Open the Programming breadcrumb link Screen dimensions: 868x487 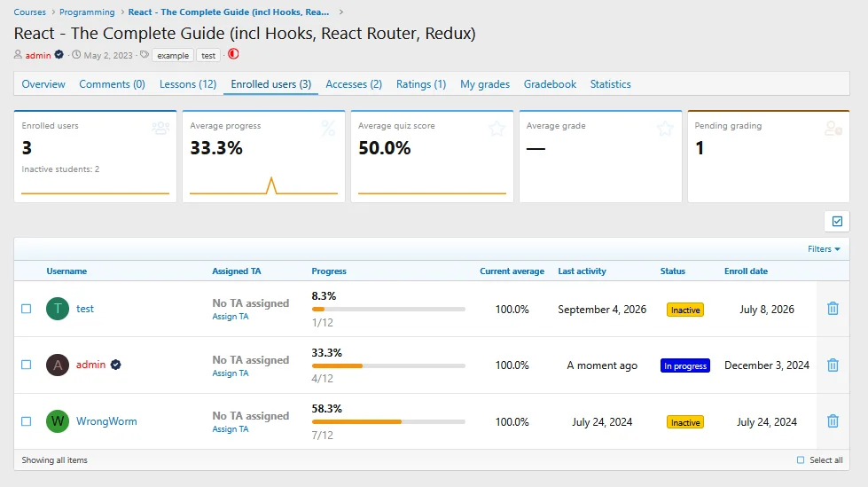[87, 12]
